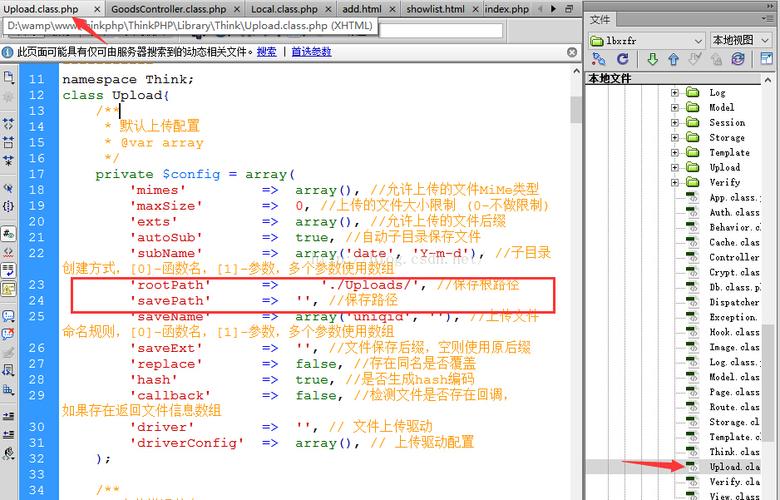Sort by 本地文件 column header
Screen dimensions: 780x500
click(674, 79)
